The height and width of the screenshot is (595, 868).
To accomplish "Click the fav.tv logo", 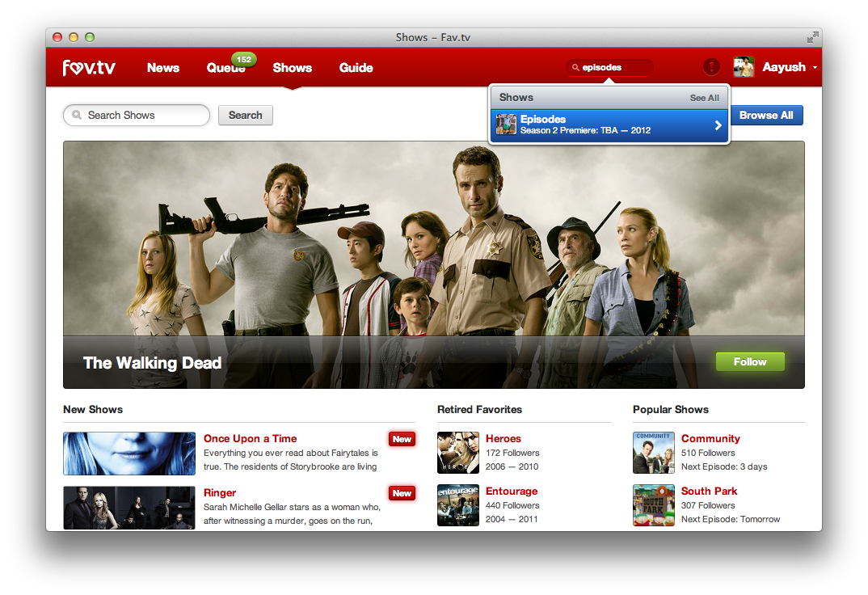I will coord(89,68).
